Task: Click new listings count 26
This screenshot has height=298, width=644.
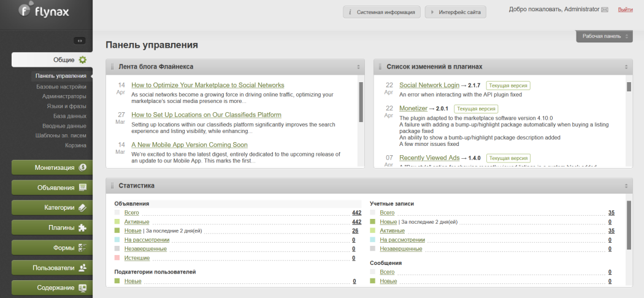Action: pyautogui.click(x=355, y=231)
